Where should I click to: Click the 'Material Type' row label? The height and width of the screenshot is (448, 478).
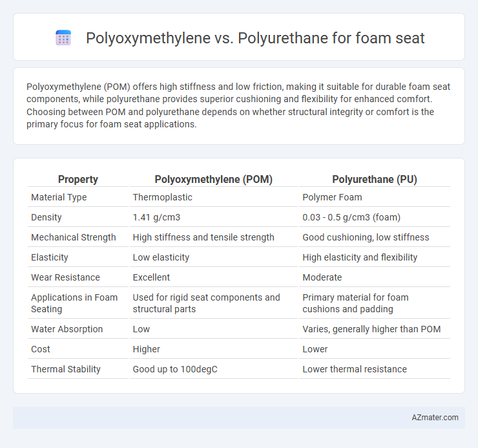coord(59,197)
